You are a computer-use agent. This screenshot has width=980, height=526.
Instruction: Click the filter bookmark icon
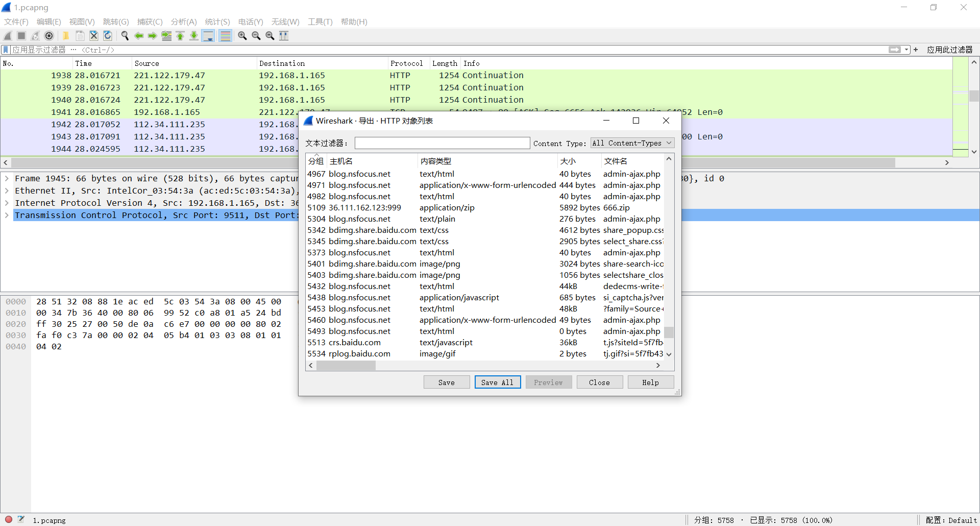pyautogui.click(x=6, y=50)
